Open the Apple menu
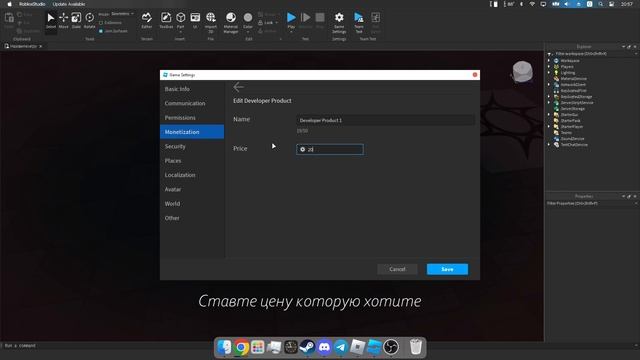This screenshot has height=360, width=640. pyautogui.click(x=9, y=4)
